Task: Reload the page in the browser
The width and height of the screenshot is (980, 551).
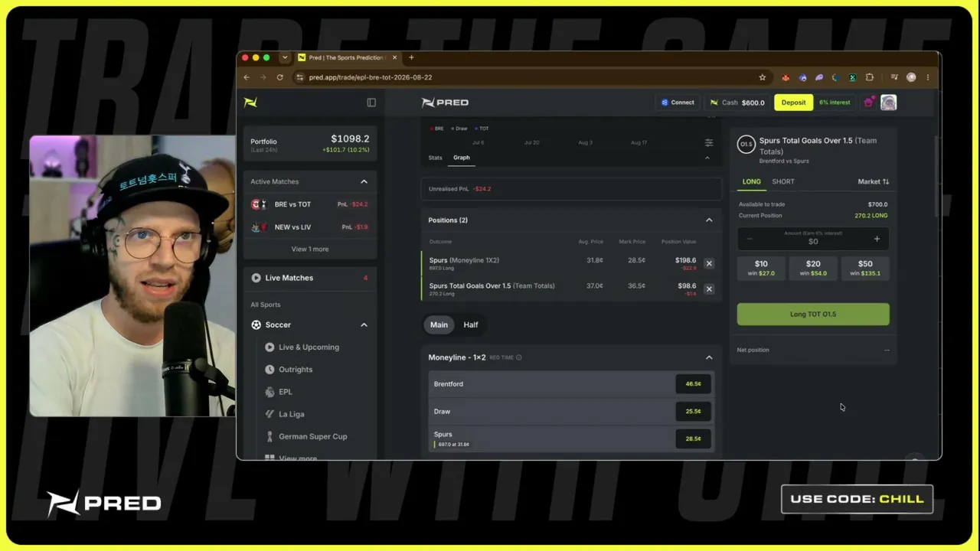Action: [280, 77]
